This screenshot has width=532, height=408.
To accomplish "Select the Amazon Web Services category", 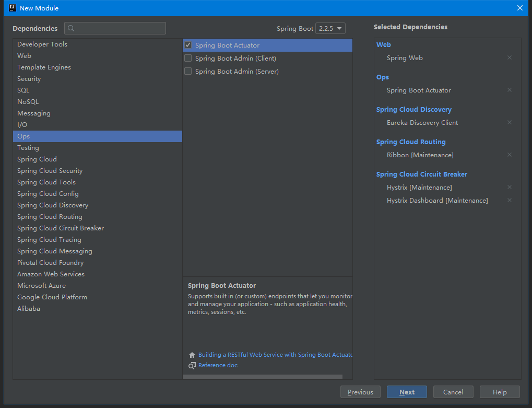I will tap(98, 274).
